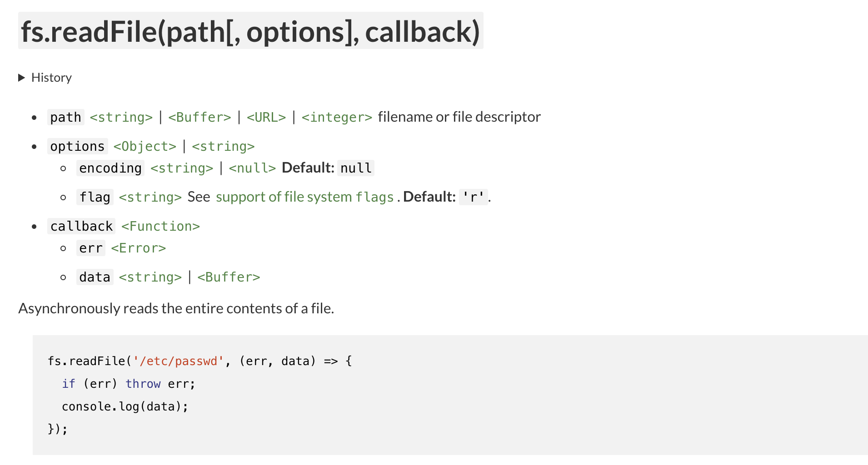Click the <Error> type link
868x465 pixels.
pos(138,248)
